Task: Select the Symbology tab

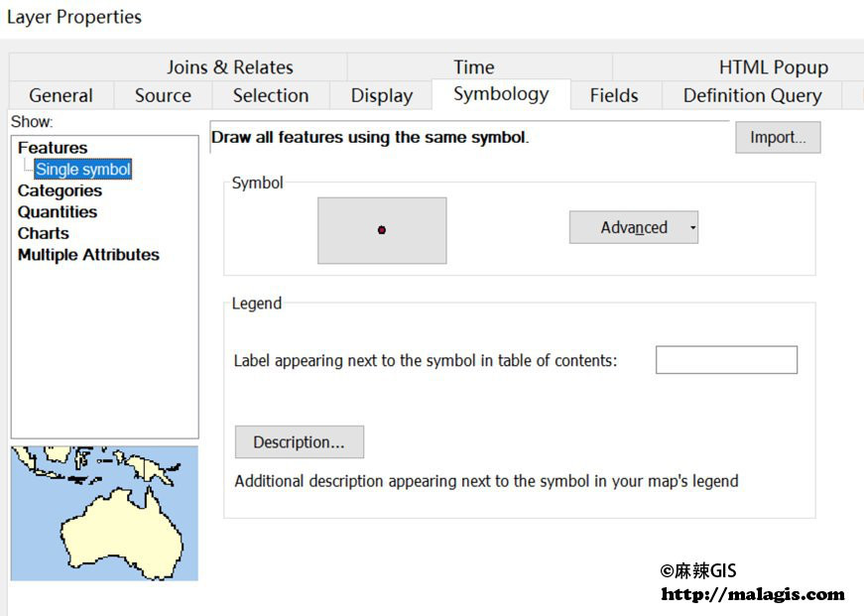Action: pos(501,93)
